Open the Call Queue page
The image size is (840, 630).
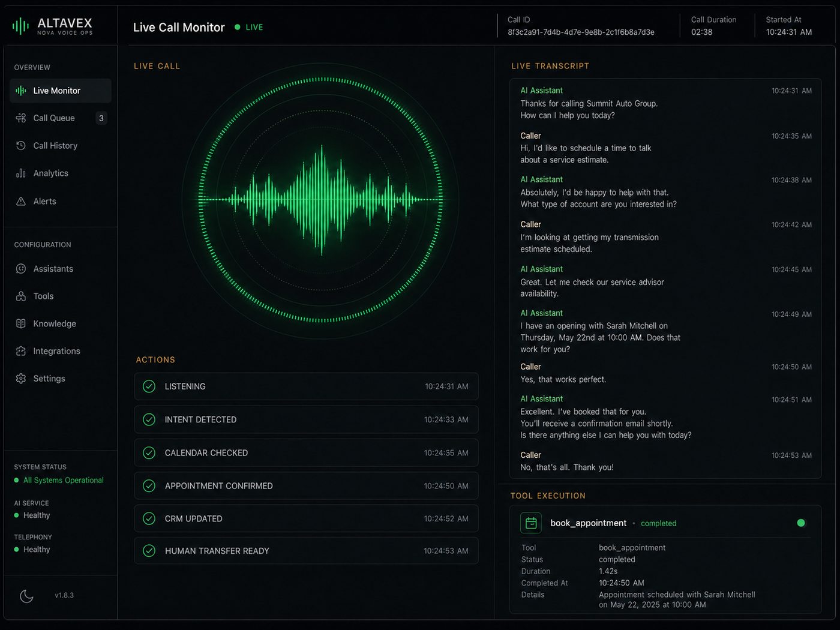pyautogui.click(x=61, y=118)
